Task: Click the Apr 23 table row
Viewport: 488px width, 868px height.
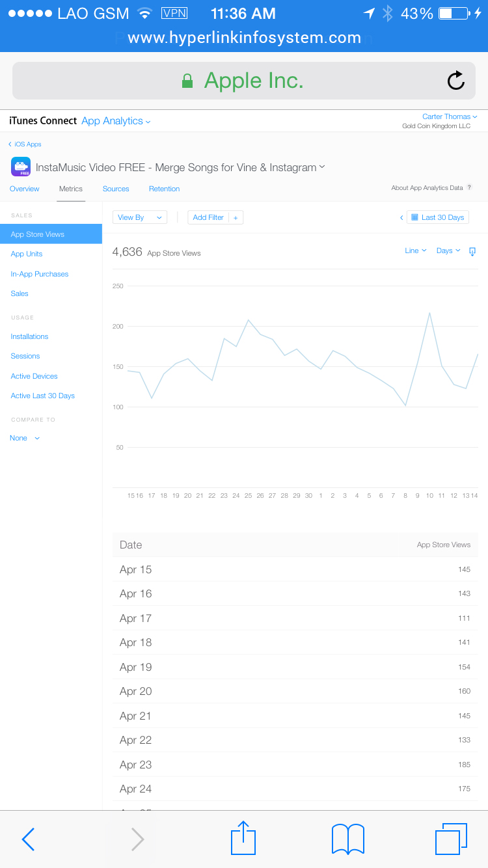Action: point(295,765)
